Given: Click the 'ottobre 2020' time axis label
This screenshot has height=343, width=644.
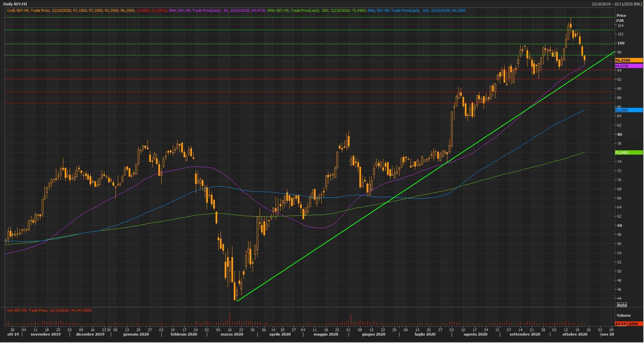Looking at the screenshot, I should click(x=575, y=335).
